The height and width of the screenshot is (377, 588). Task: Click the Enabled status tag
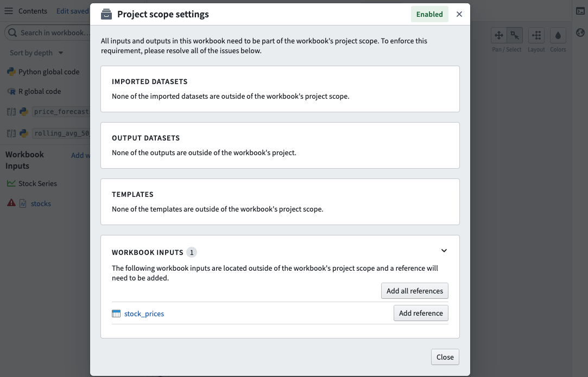click(429, 14)
